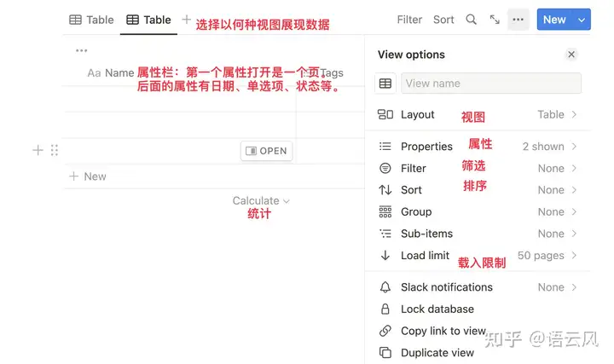614x364 pixels.
Task: Close the View options panel
Action: [571, 55]
